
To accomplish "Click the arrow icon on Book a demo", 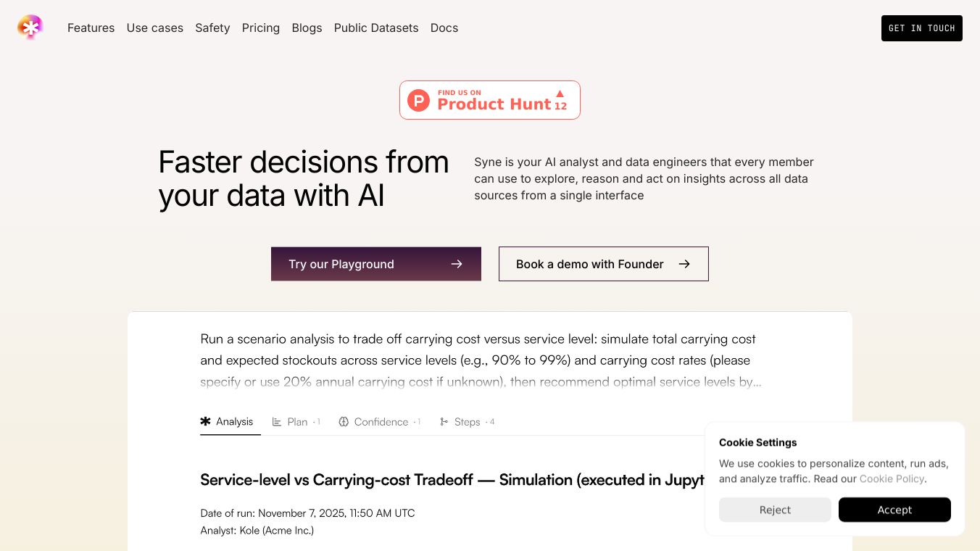I will pyautogui.click(x=684, y=264).
